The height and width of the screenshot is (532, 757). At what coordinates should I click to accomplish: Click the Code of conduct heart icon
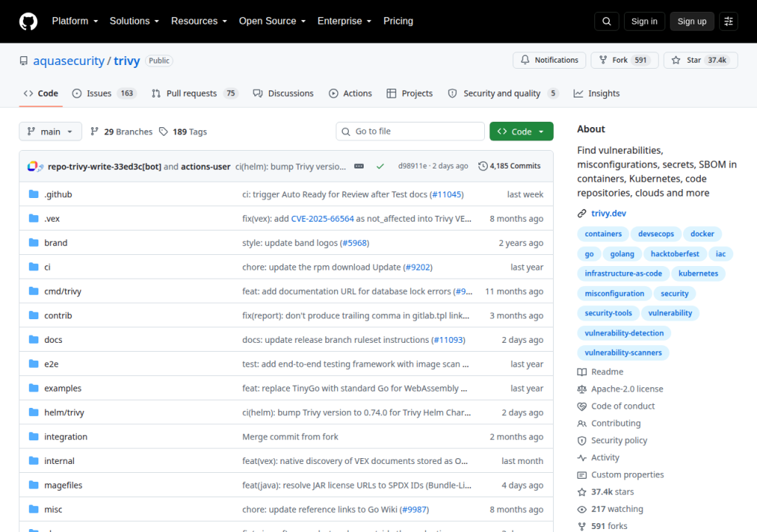[x=582, y=406]
